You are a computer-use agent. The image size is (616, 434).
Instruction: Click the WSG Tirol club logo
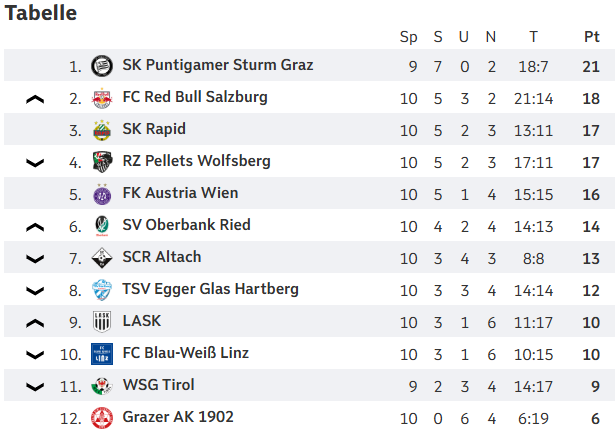coord(101,386)
